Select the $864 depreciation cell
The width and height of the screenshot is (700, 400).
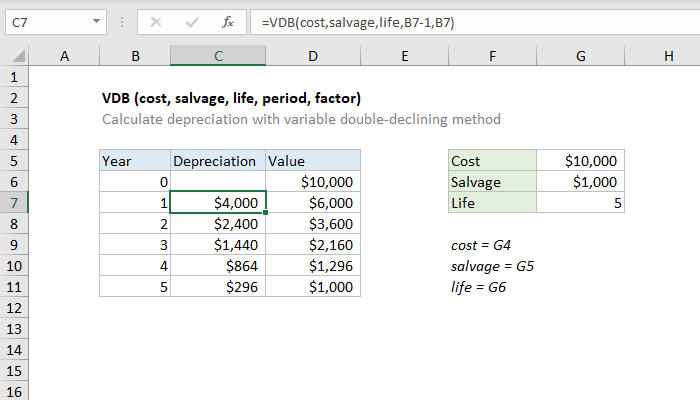point(218,266)
